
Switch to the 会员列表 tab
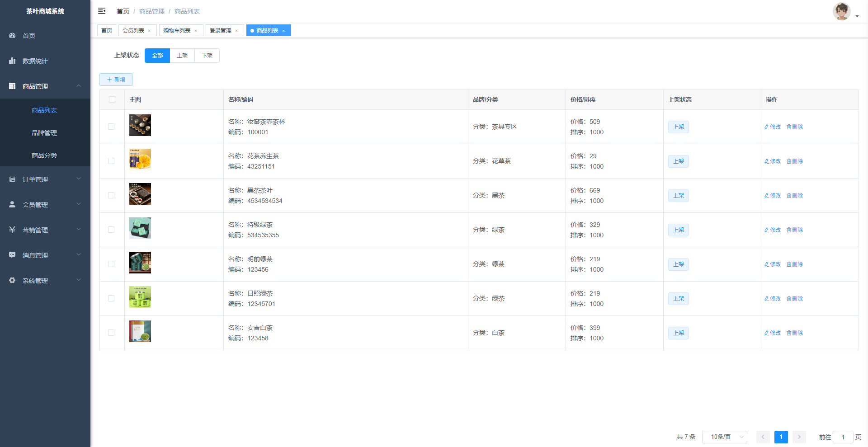coord(133,30)
